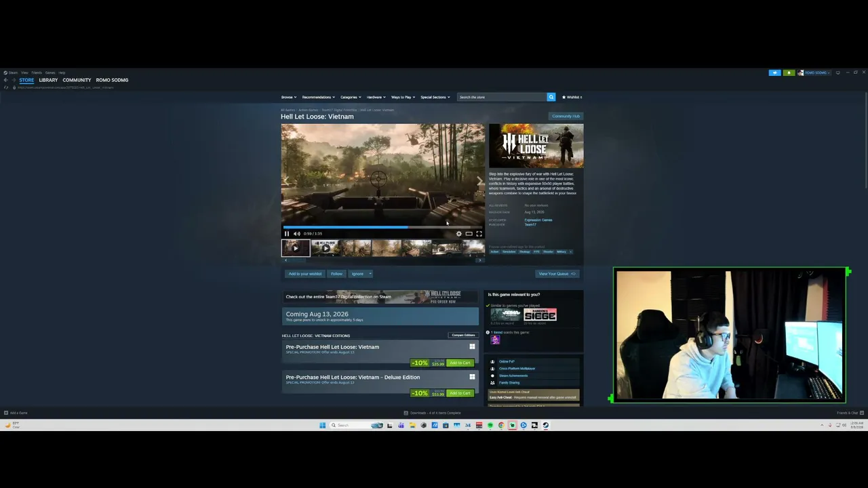This screenshot has height=488, width=868.
Task: Open the STORE tab
Action: pos(26,80)
